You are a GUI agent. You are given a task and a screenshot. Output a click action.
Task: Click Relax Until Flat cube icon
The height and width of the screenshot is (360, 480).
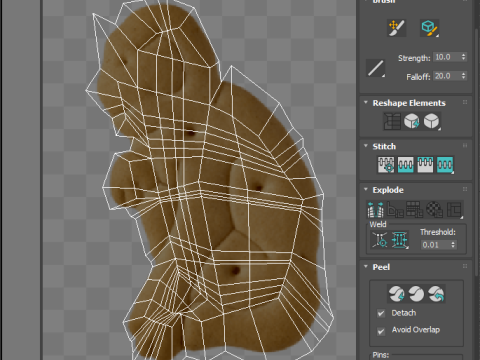(x=412, y=121)
